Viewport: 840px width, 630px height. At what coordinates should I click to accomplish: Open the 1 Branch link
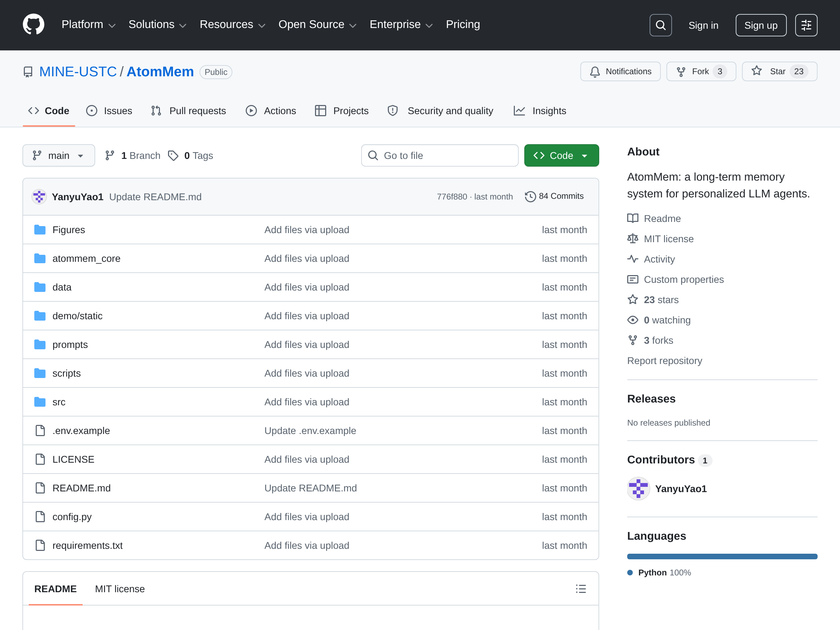[x=133, y=156]
